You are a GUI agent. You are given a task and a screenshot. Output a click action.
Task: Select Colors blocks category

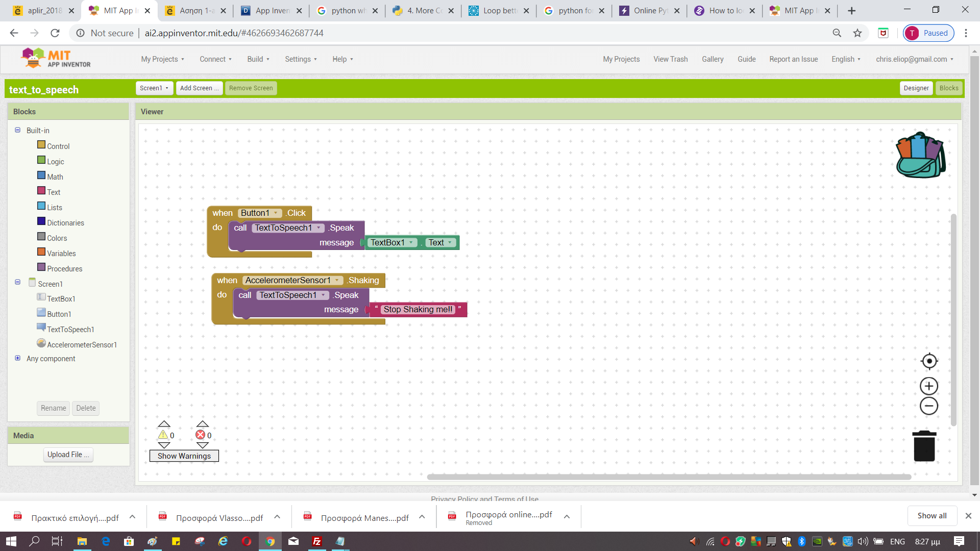click(x=57, y=238)
